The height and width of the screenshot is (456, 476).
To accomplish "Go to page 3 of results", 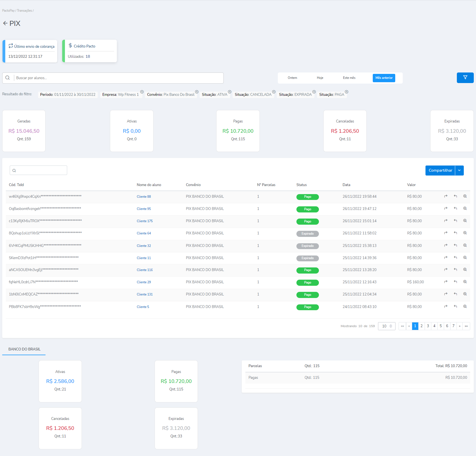I will [x=428, y=326].
